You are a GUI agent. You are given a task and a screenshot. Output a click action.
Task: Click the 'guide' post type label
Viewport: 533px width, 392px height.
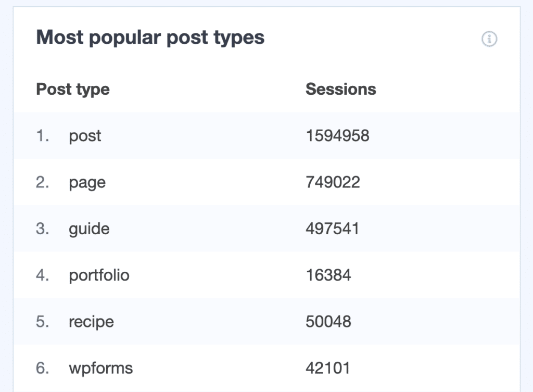point(89,229)
